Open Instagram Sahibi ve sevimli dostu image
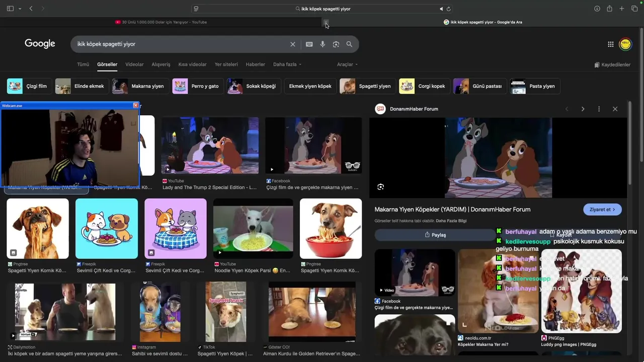This screenshot has height=362, width=644. 160,312
